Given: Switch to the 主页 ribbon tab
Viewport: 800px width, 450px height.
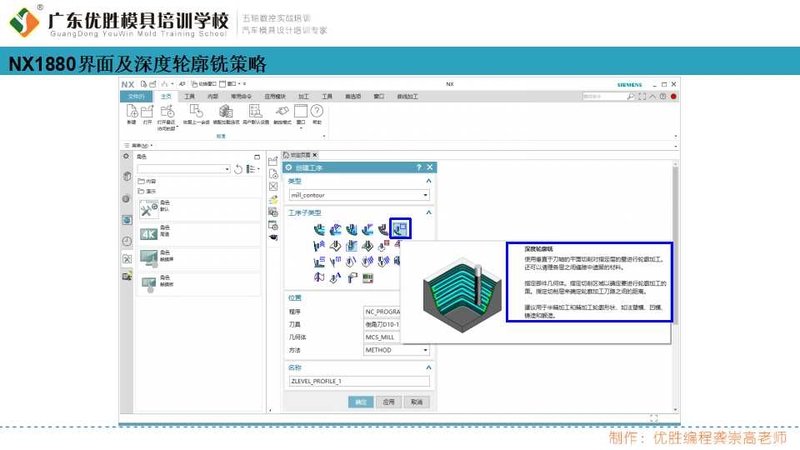Looking at the screenshot, I should click(166, 96).
